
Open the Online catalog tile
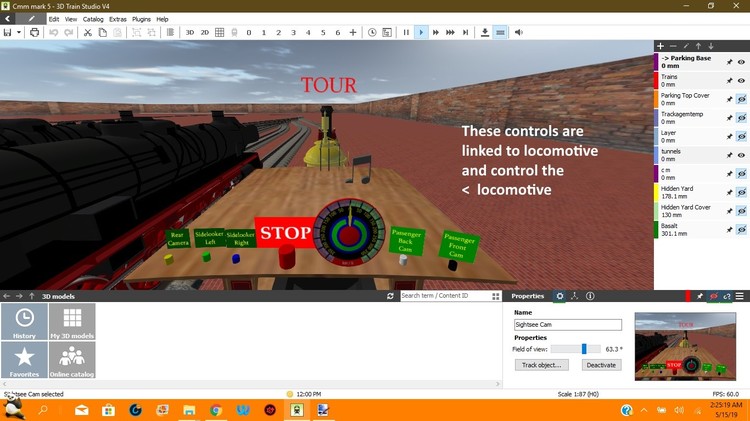pyautogui.click(x=72, y=360)
